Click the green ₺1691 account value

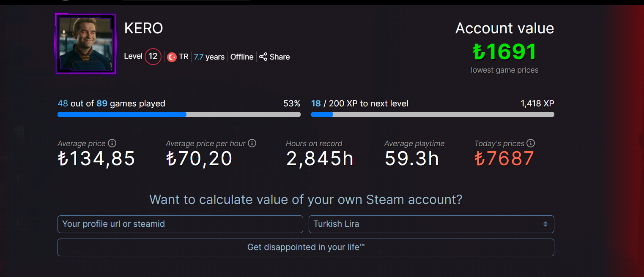tap(504, 52)
